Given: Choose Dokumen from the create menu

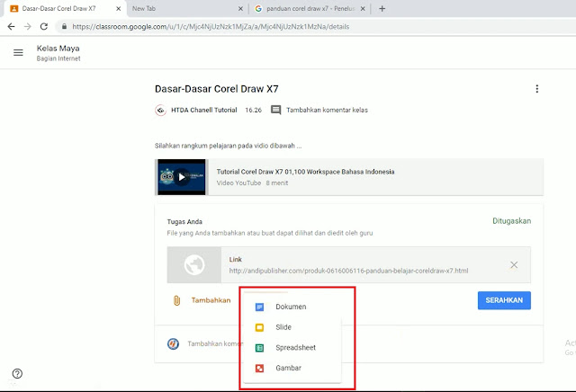Looking at the screenshot, I should pos(292,307).
